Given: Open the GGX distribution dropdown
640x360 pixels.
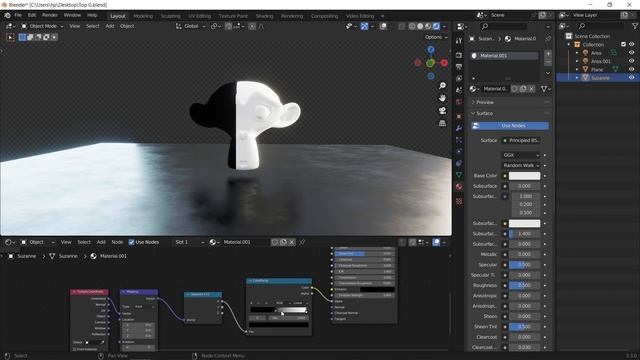Looking at the screenshot, I should [520, 155].
